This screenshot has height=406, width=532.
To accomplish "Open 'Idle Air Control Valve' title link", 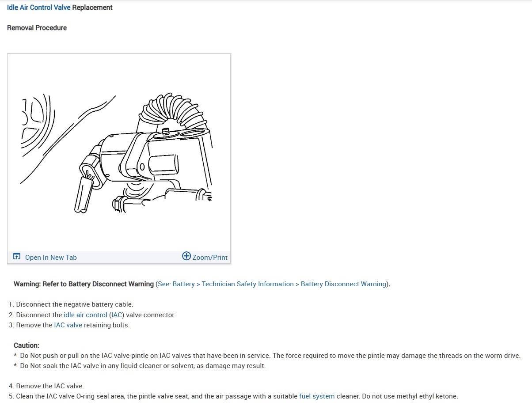I will [x=39, y=8].
